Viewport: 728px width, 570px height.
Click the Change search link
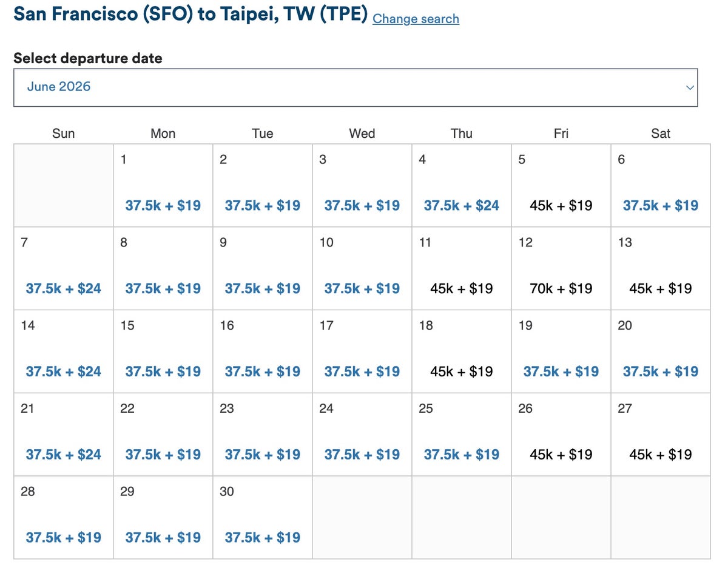click(416, 19)
